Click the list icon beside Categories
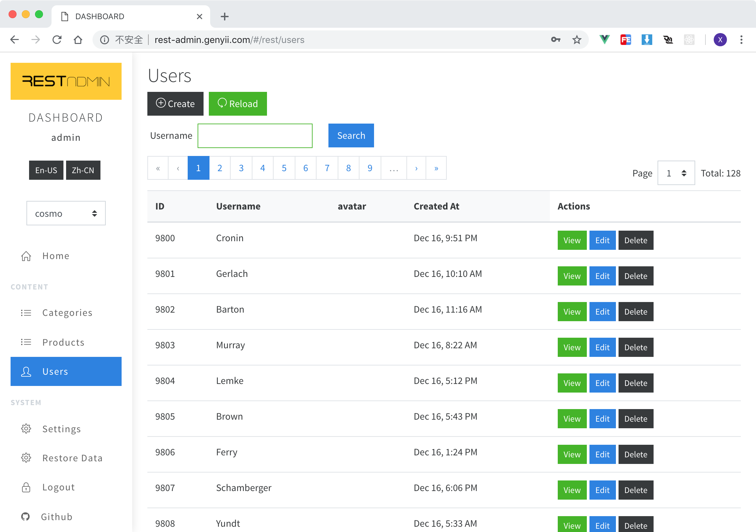Screen dimensions: 756x532 [x=26, y=313]
